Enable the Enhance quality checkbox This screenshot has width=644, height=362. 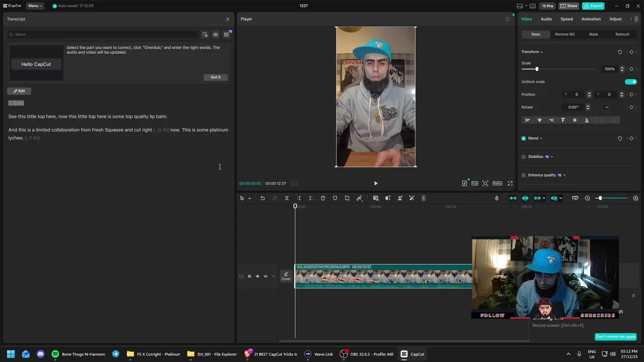tap(524, 175)
